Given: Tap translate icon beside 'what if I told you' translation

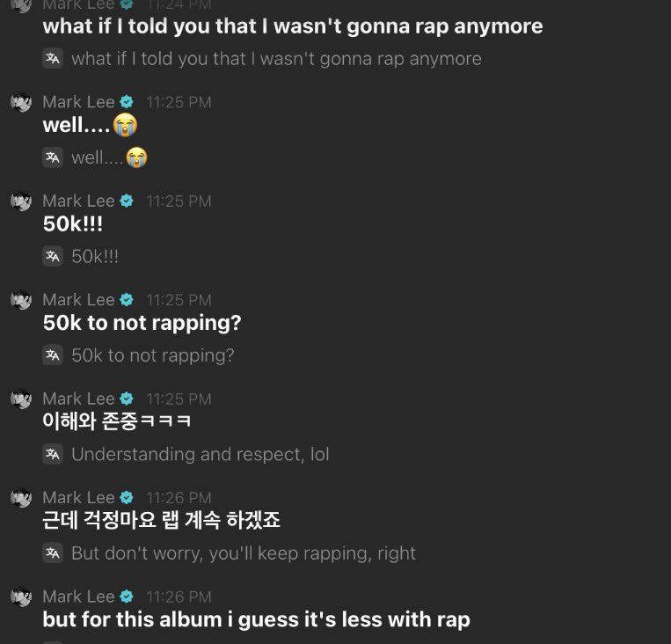Looking at the screenshot, I should coord(53,58).
